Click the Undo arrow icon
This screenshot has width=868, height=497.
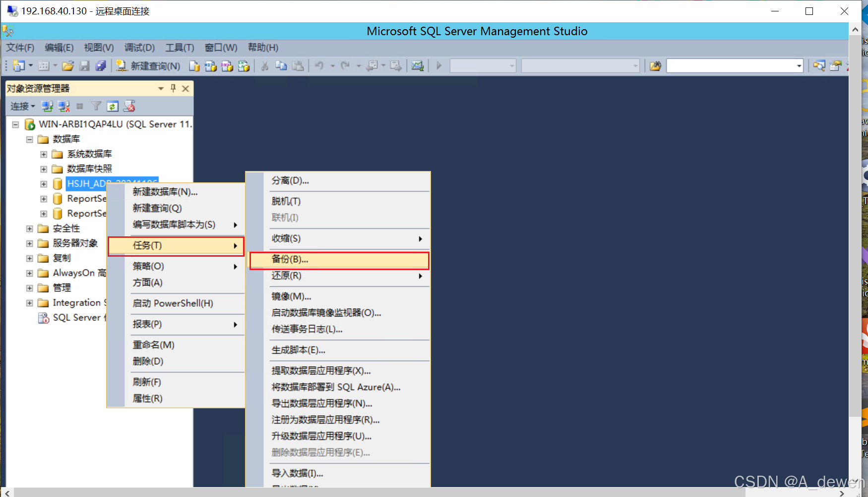click(x=320, y=65)
